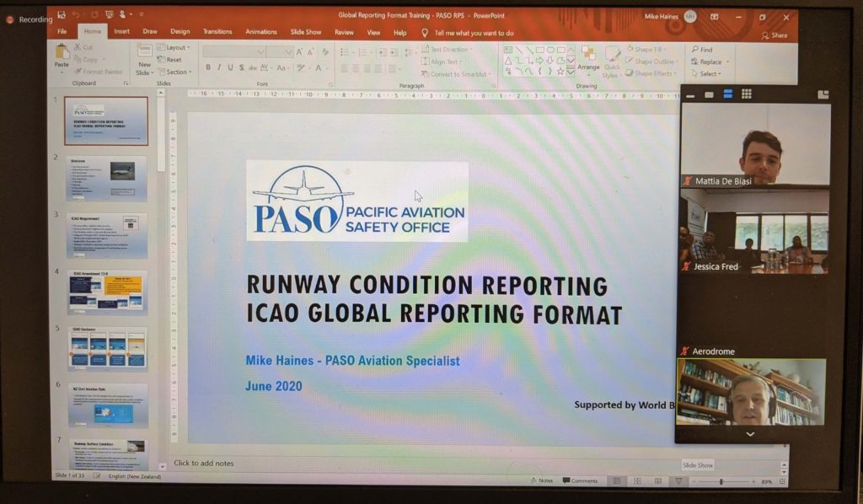Show more Zoom participants with down chevron

pos(750,434)
